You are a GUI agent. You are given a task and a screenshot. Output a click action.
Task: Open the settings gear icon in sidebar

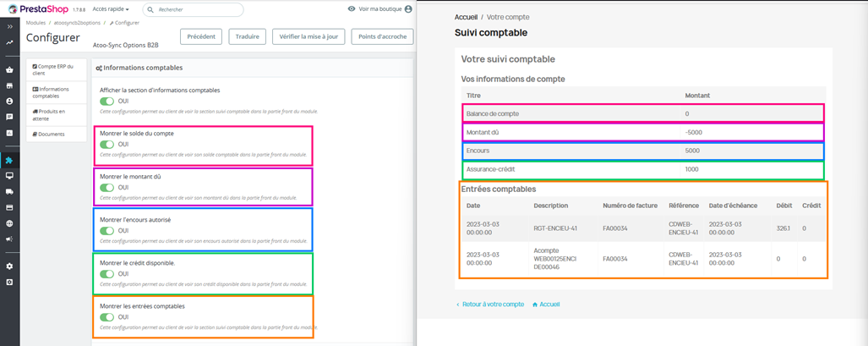(x=9, y=266)
